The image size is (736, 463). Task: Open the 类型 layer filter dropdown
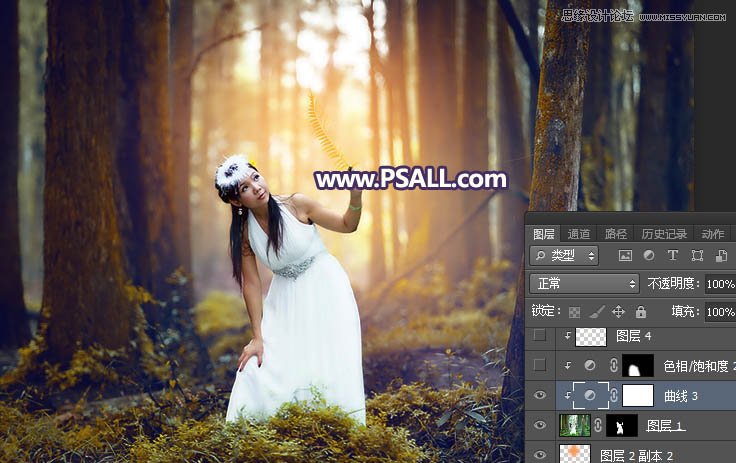point(564,255)
